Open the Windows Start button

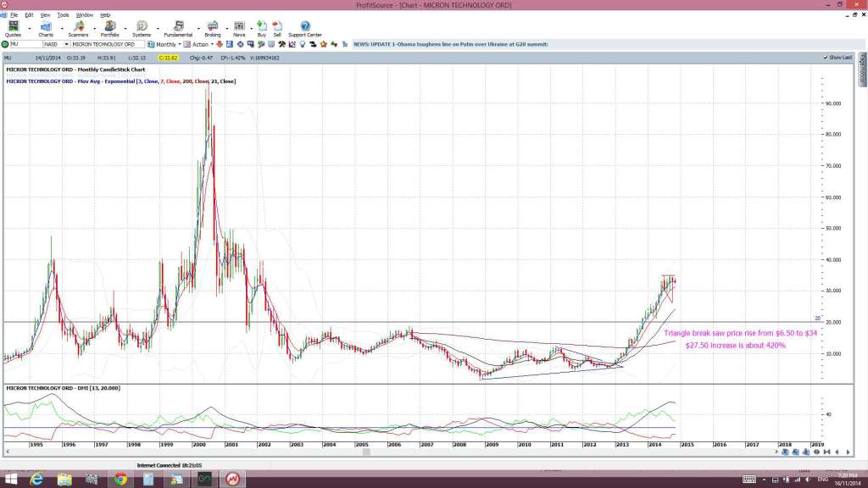(x=10, y=480)
